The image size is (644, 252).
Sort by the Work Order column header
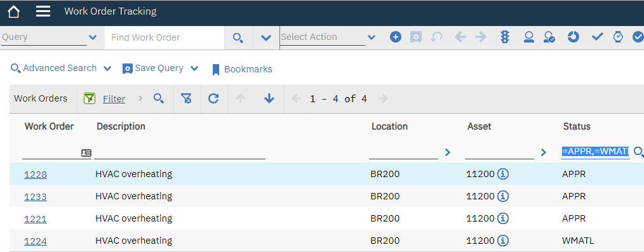50,126
